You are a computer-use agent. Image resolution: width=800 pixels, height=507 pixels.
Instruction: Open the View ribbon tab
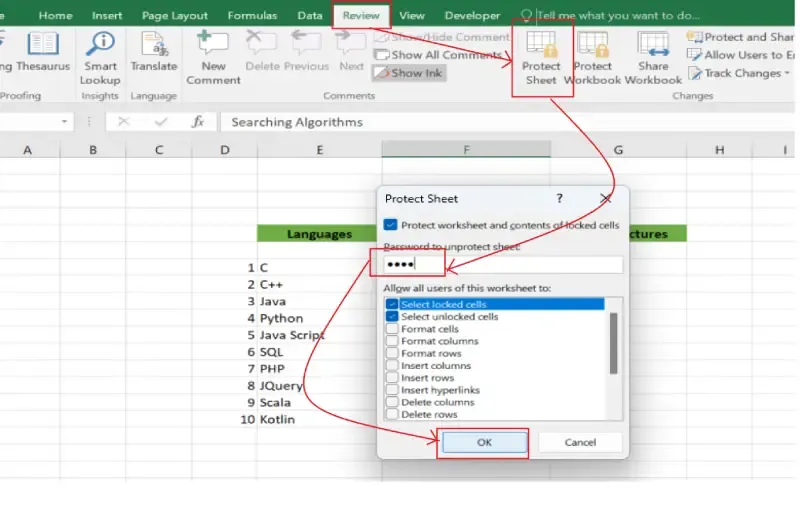point(412,15)
